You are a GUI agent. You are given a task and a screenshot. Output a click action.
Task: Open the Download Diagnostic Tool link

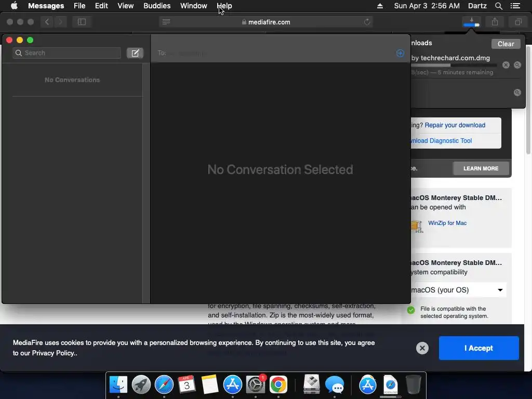441,141
